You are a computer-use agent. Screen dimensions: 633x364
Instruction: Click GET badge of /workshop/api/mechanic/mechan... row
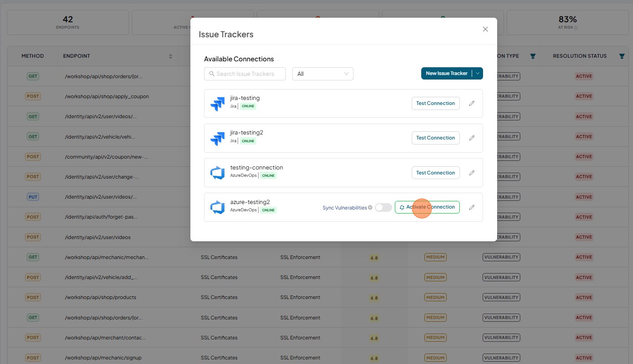33,257
